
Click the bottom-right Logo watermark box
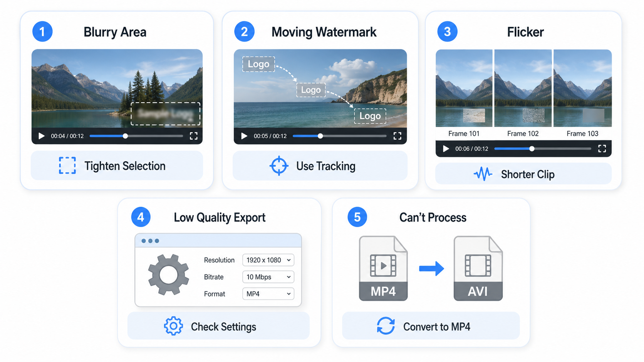(370, 116)
